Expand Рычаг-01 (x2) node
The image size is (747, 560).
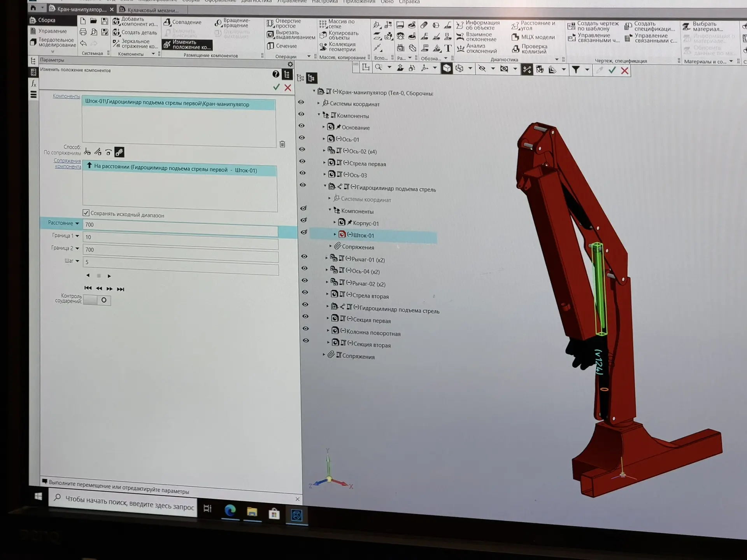click(327, 258)
